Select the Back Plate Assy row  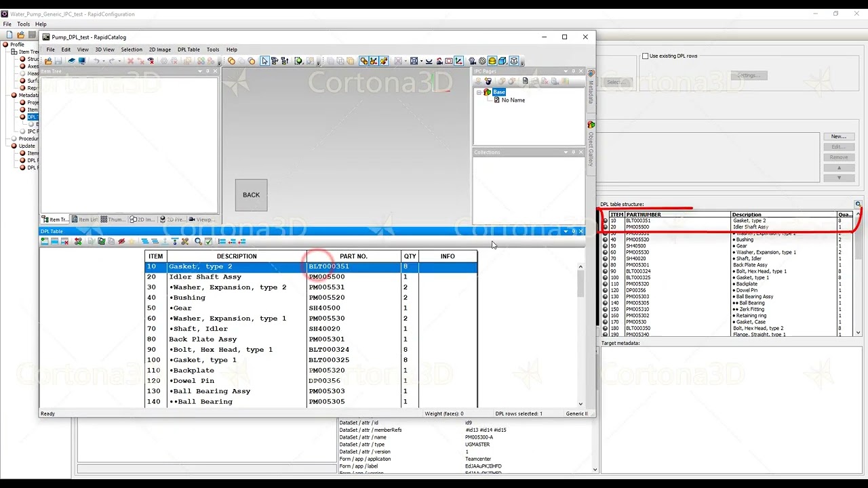311,339
